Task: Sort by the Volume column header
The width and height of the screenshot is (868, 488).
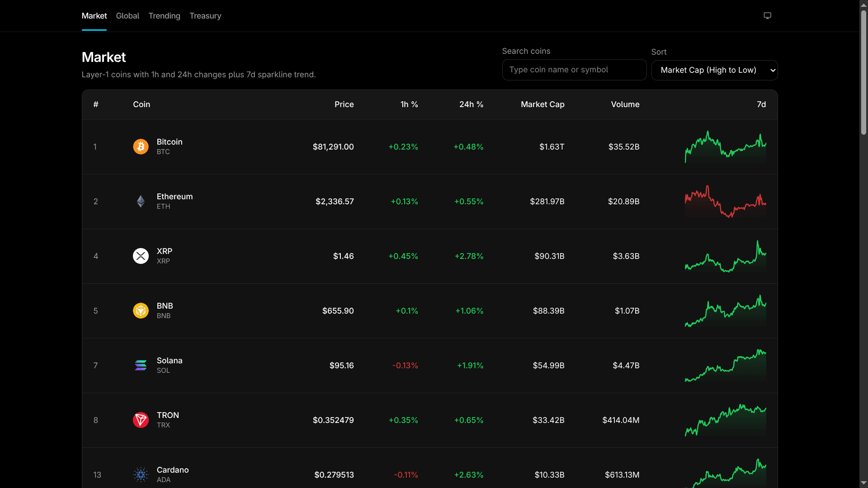Action: pos(625,104)
